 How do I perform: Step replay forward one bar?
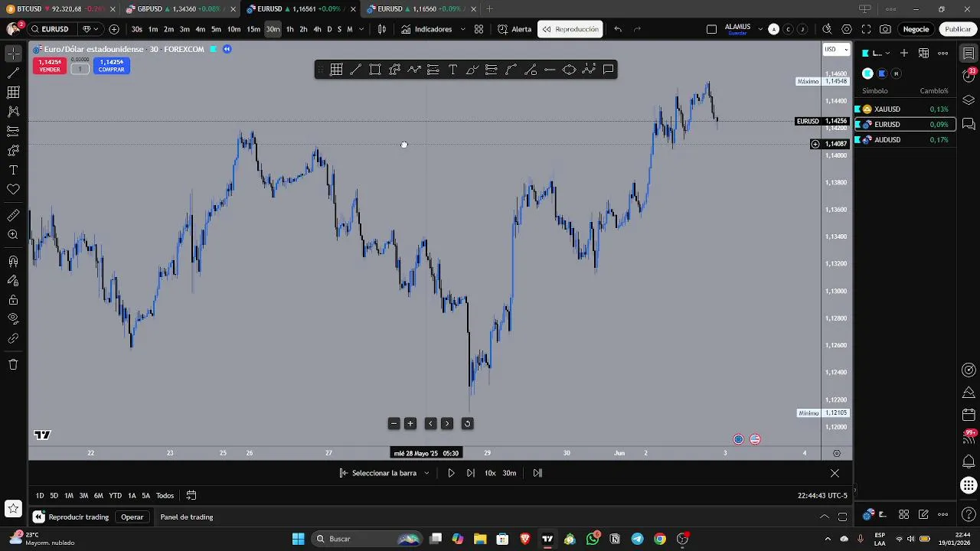click(470, 473)
